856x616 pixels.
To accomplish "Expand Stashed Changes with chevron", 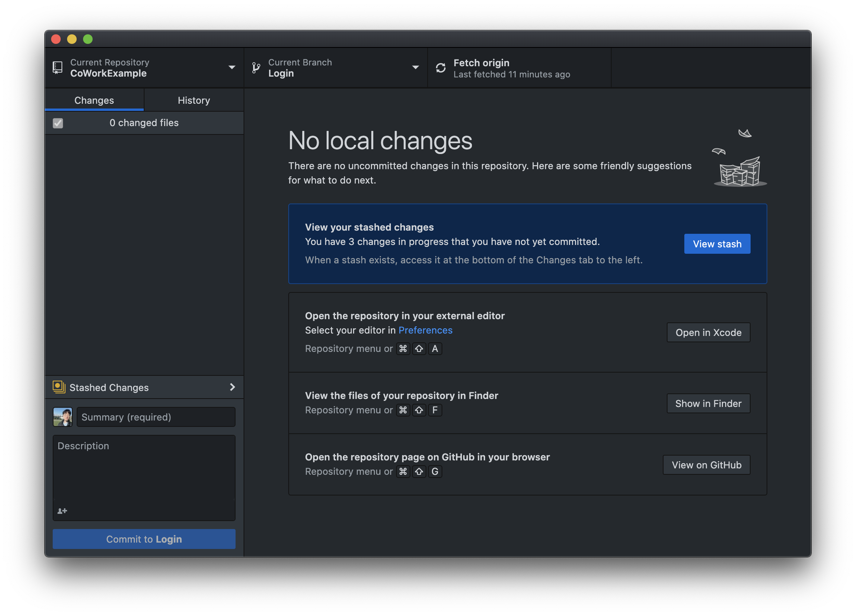I will tap(232, 387).
